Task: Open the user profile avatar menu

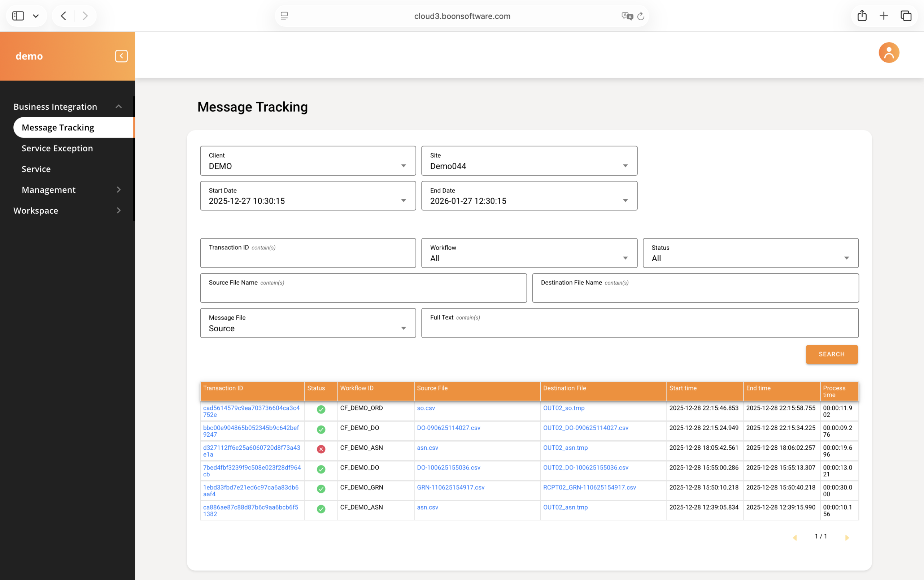Action: point(889,53)
